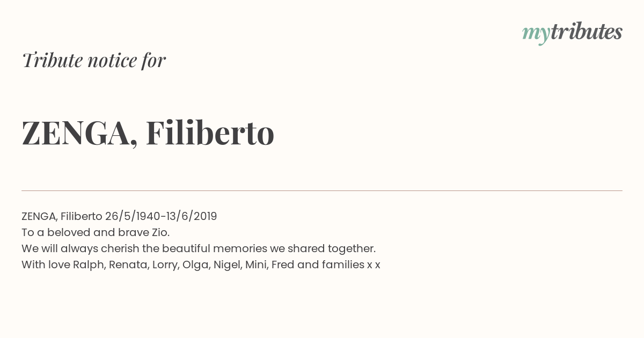Click the word "Zio." in the notice
Screen dimensions: 644x338
159,232
